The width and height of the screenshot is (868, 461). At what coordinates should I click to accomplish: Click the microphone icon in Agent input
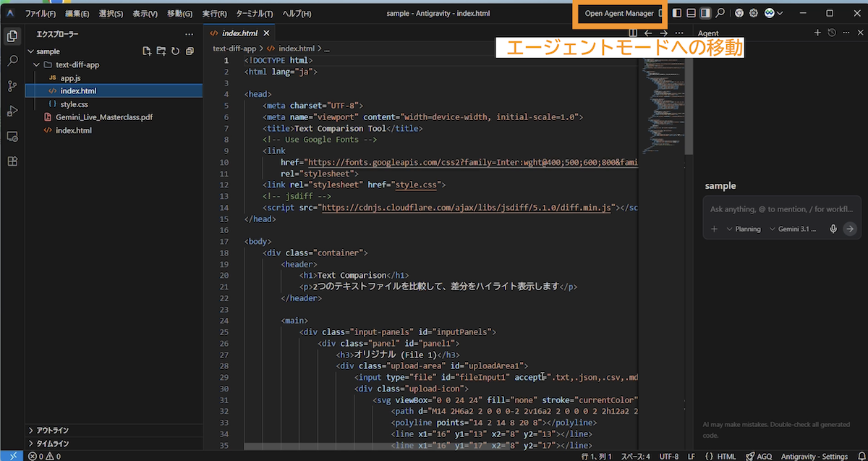point(833,229)
